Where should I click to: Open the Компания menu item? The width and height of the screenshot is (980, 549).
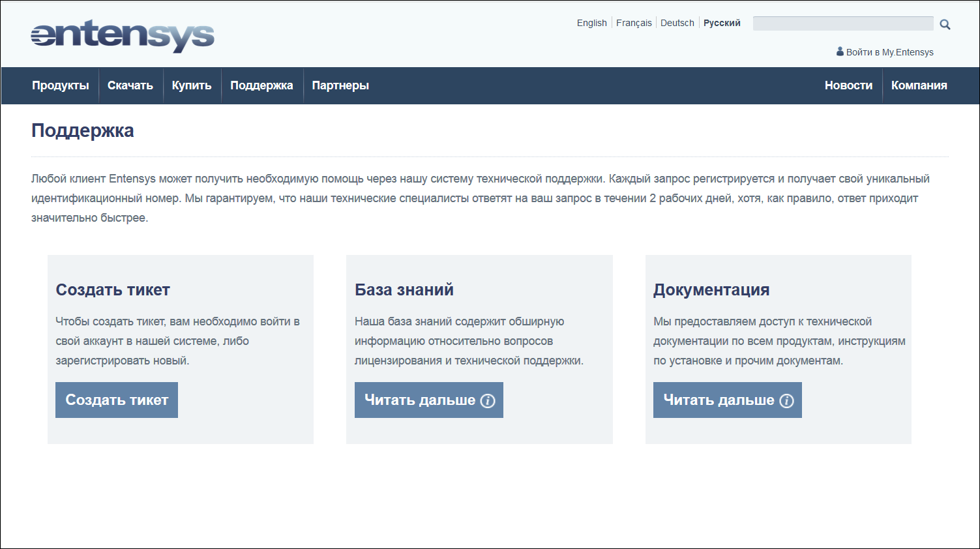[x=919, y=85]
